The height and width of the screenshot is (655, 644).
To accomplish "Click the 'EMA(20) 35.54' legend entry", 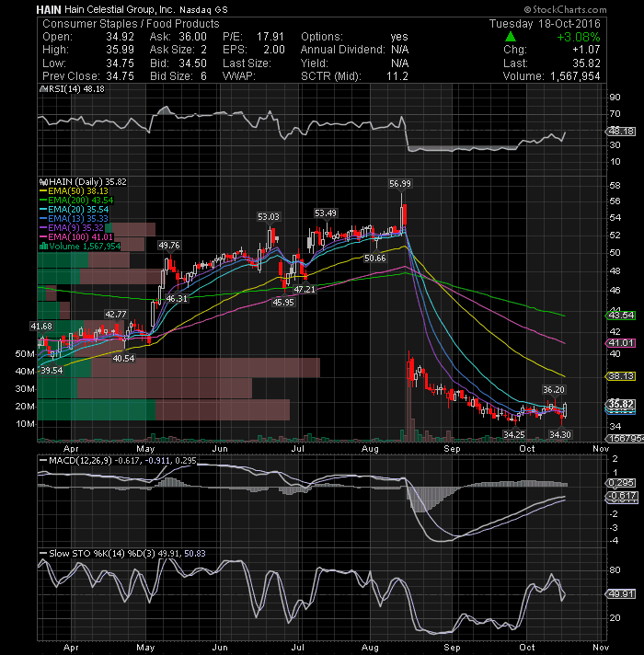I will tap(78, 209).
